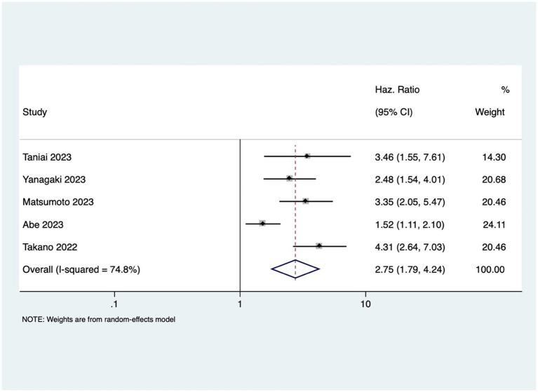Select the Yanagaki 2023 study label

coord(54,180)
